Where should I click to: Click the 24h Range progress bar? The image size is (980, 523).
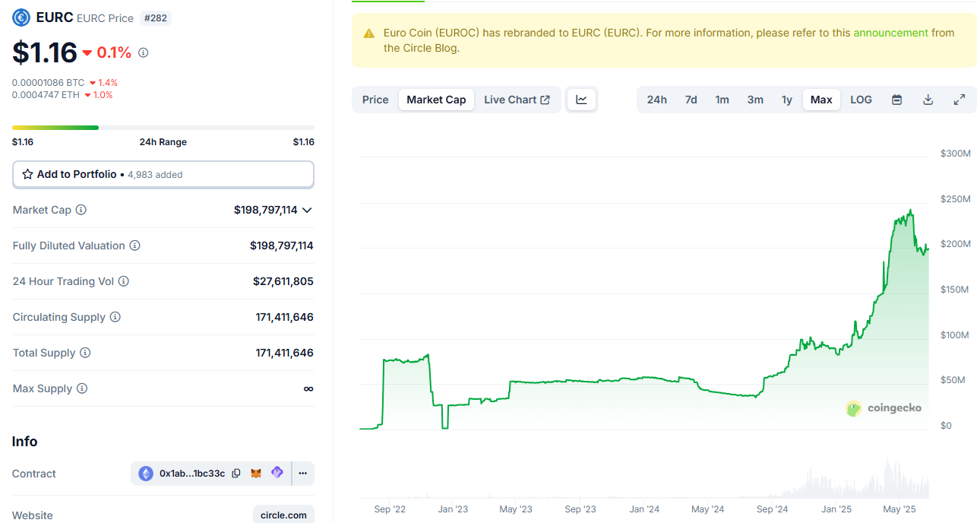tap(163, 128)
